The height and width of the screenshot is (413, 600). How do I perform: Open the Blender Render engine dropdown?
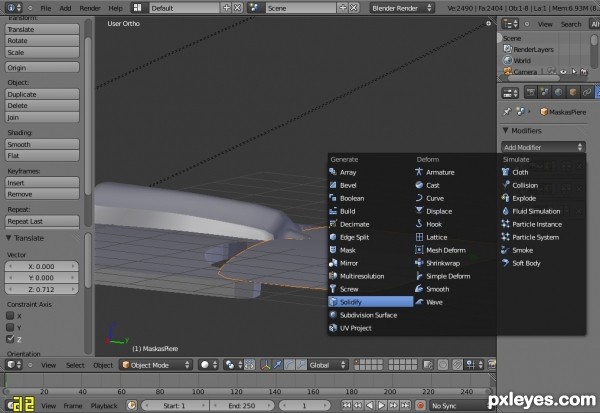pos(402,8)
